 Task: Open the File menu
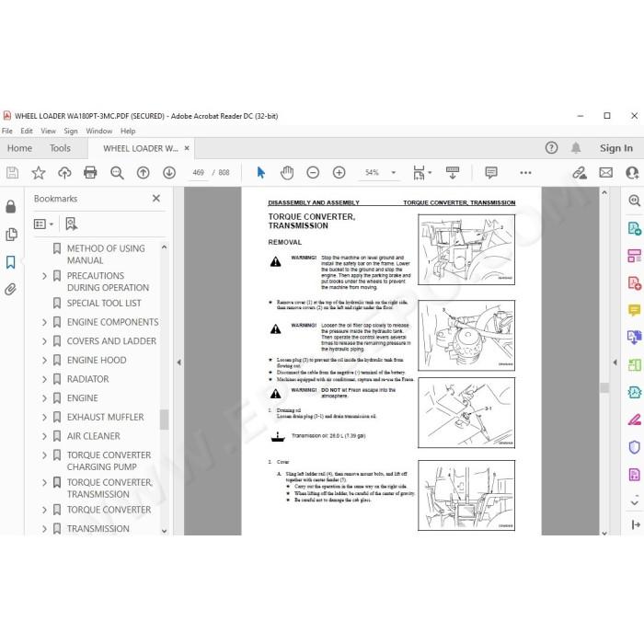point(7,131)
